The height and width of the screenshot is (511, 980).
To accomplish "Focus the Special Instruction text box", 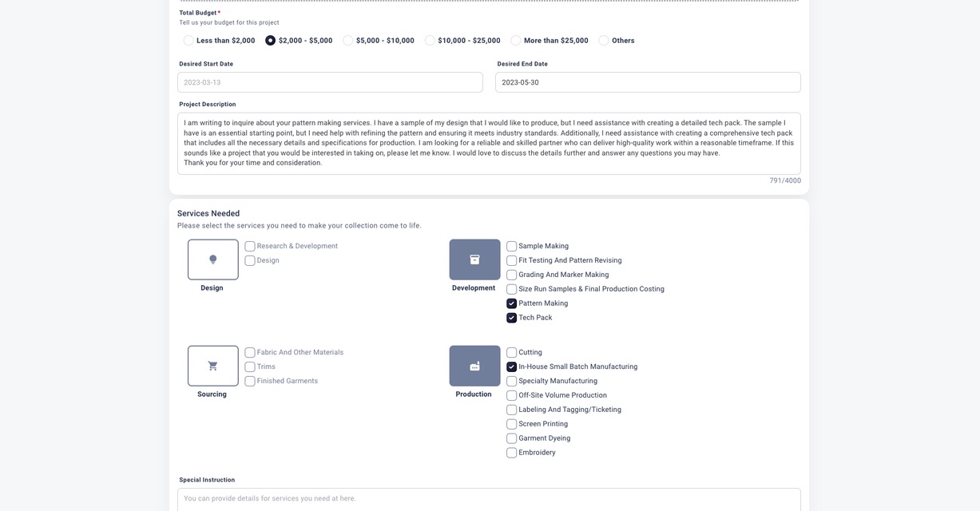I will (x=489, y=499).
